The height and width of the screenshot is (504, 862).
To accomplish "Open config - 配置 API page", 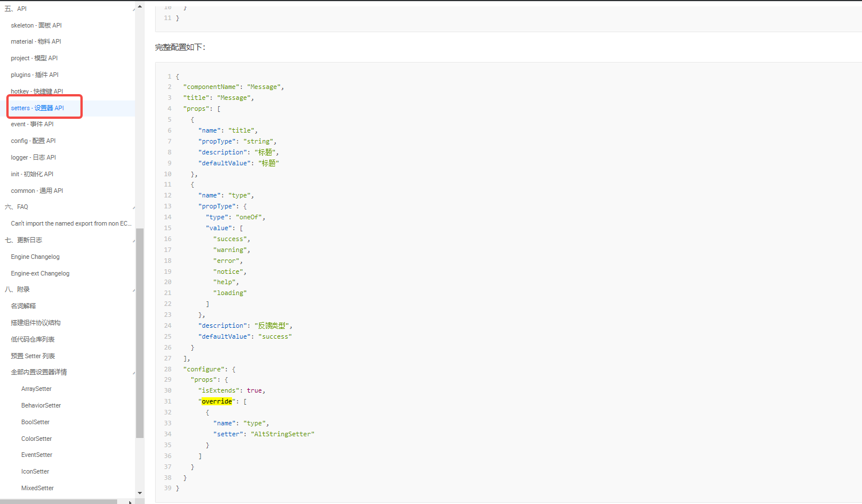I will pos(33,141).
